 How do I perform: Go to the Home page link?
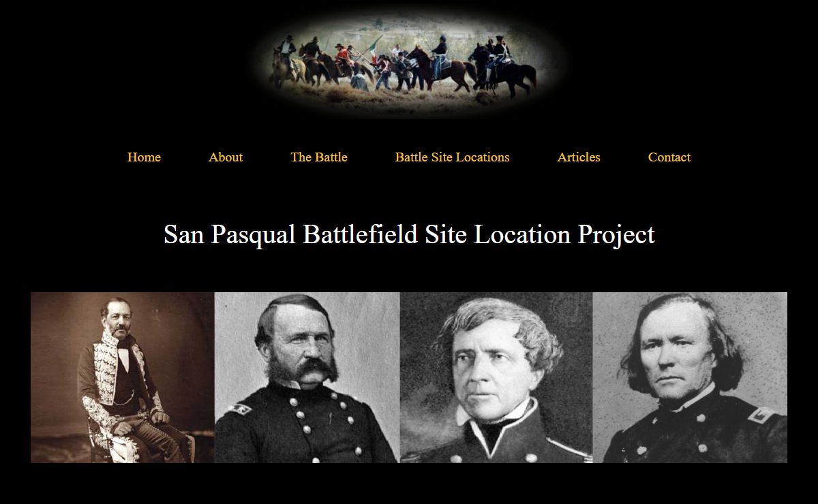pos(144,157)
